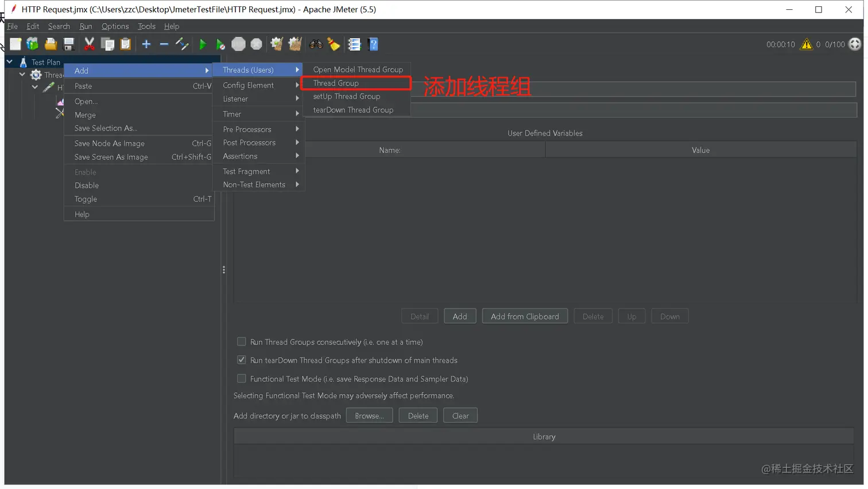The image size is (868, 489).
Task: Click the Value column header
Action: click(x=700, y=150)
